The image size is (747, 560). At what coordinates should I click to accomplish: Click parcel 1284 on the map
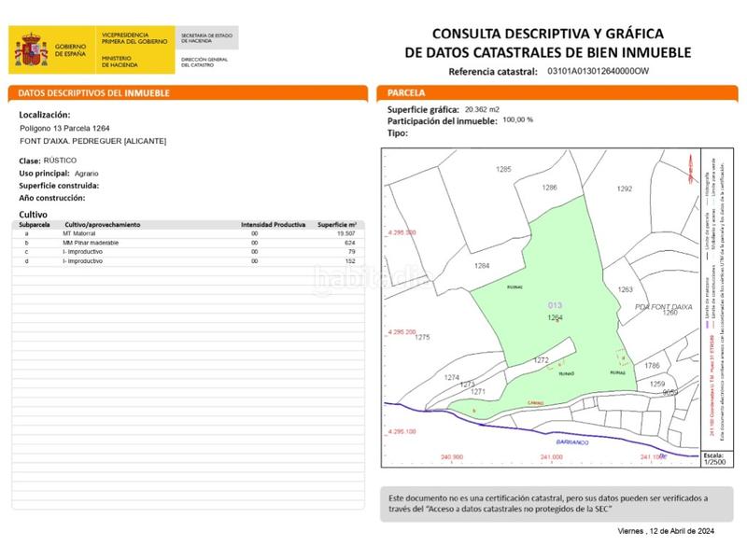coord(482,266)
